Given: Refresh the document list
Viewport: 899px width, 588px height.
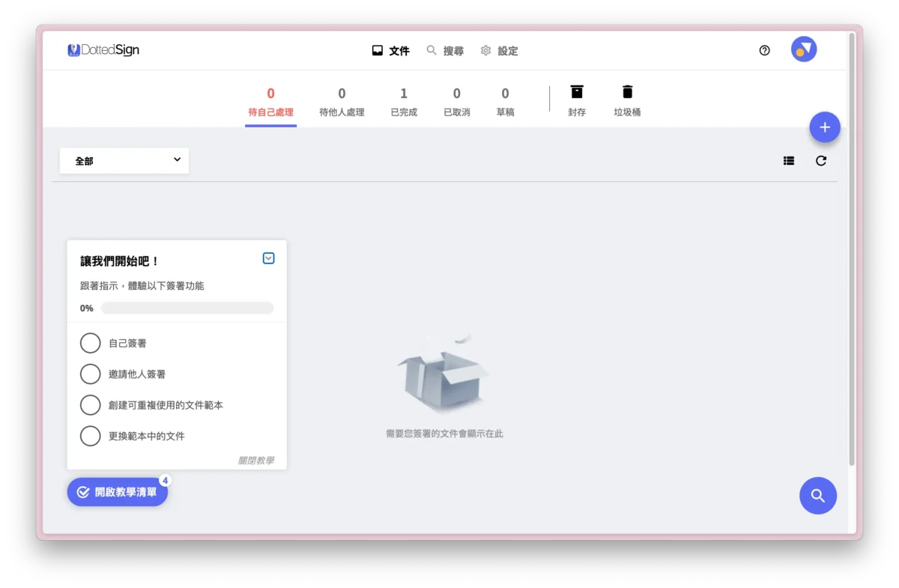Looking at the screenshot, I should pyautogui.click(x=821, y=160).
